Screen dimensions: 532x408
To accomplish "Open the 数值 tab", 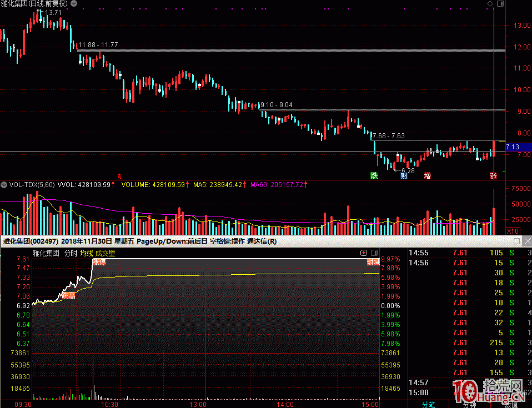I will click(511, 404).
